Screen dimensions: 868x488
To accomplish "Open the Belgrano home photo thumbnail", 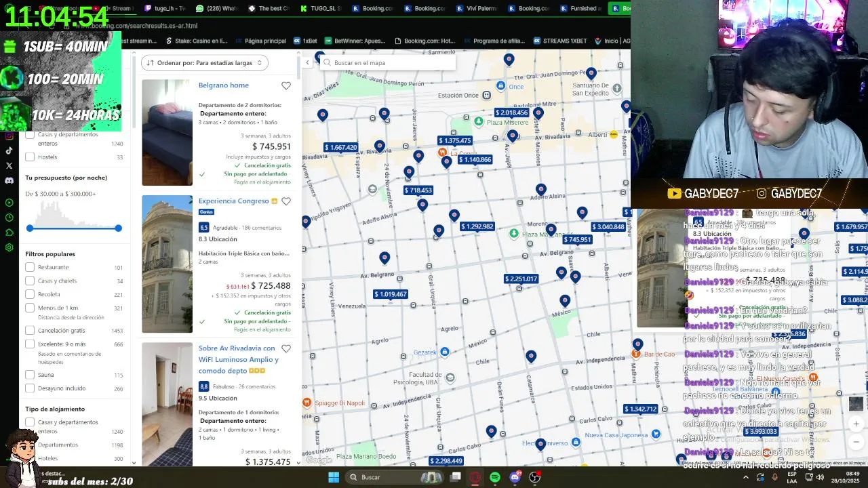I will tap(167, 133).
